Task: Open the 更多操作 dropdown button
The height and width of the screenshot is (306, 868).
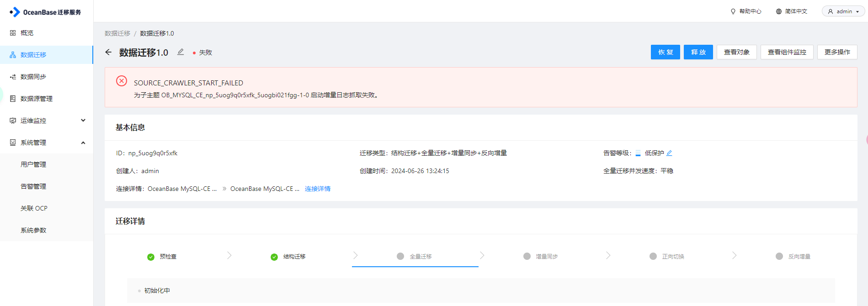Action: click(x=837, y=52)
